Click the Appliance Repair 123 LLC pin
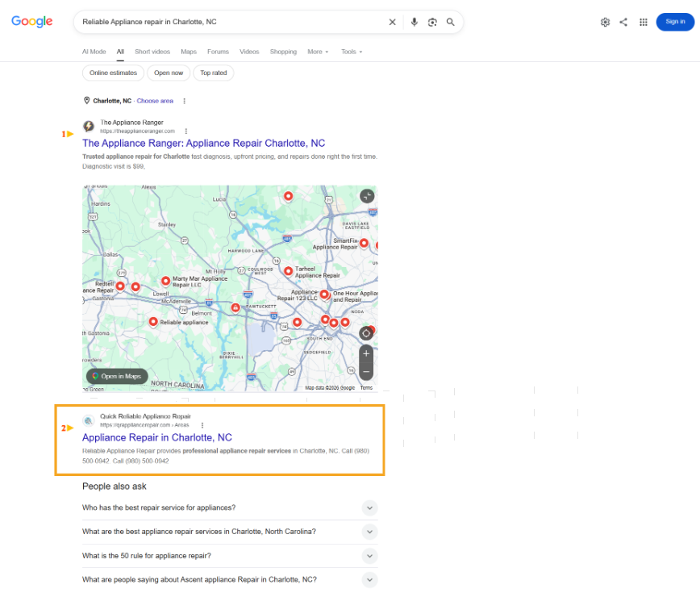The width and height of the screenshot is (700, 593). pyautogui.click(x=324, y=294)
